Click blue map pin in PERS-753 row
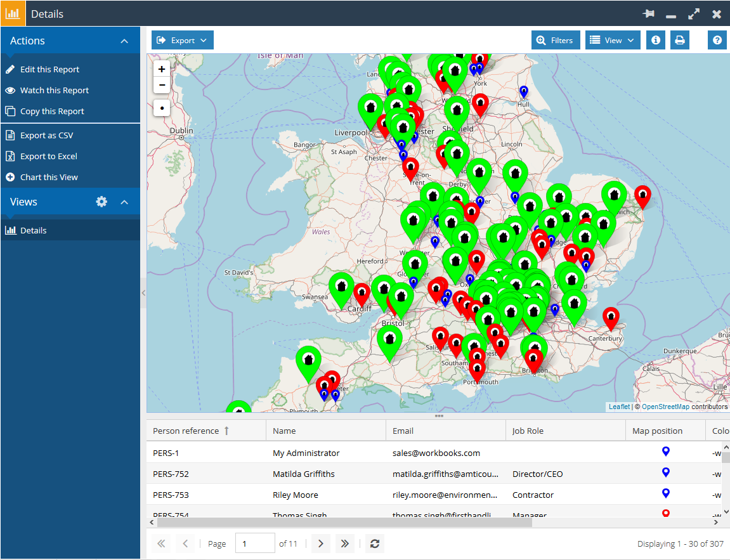Image resolution: width=730 pixels, height=560 pixels. tap(666, 493)
